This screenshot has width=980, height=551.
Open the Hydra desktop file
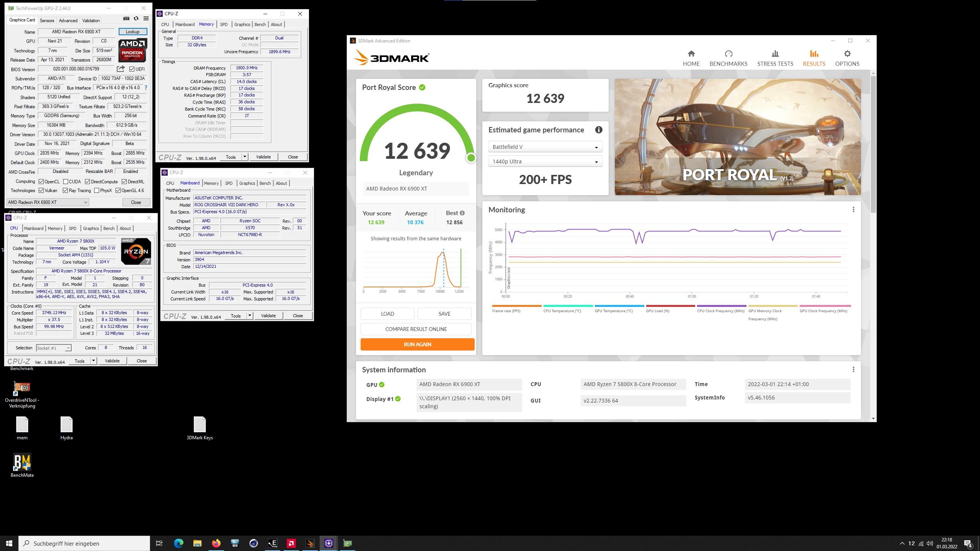tap(66, 428)
